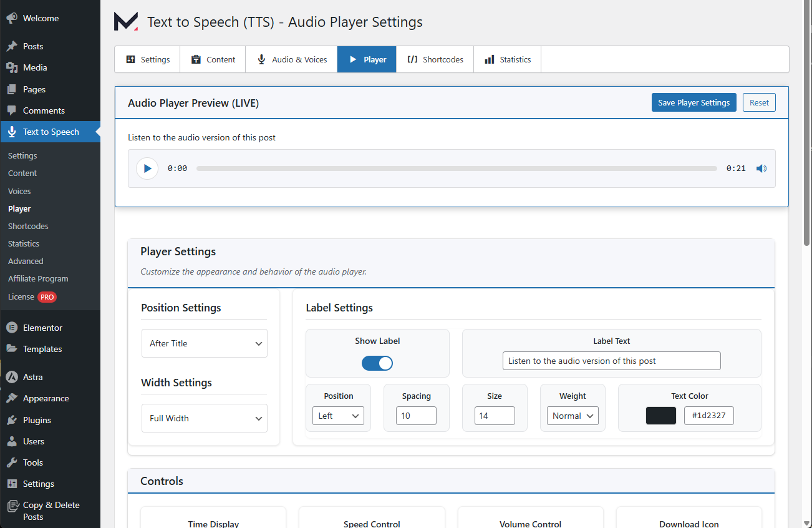Click the Reset button

759,102
